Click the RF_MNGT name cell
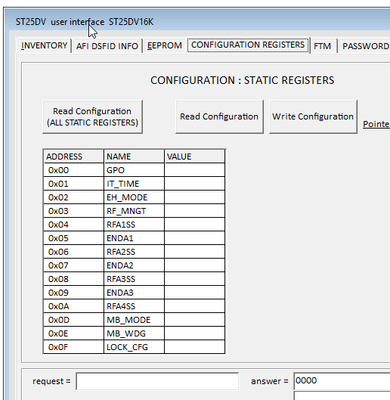The width and height of the screenshot is (390, 400). [x=134, y=211]
